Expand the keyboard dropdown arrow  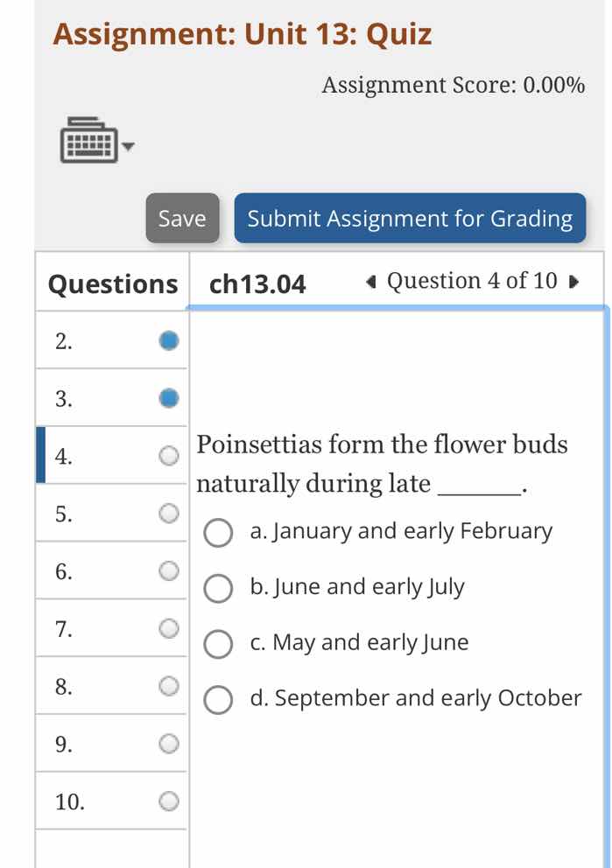(129, 146)
